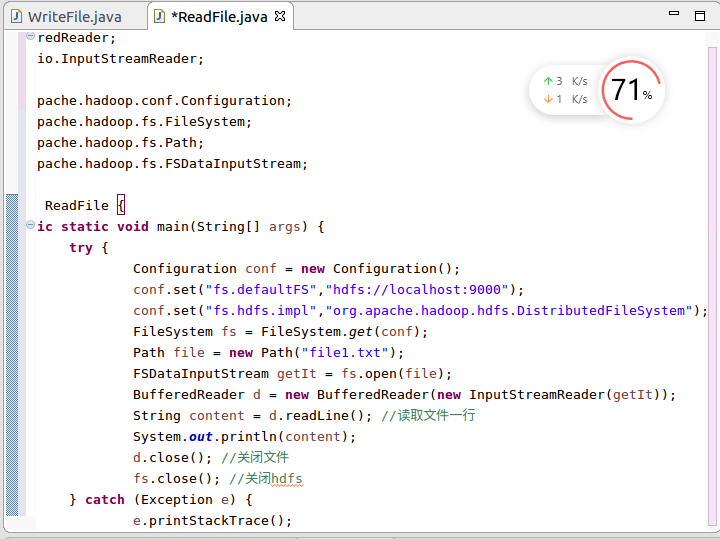Click the Java file icon on WriteFile.java tab
Screen dimensions: 720x539
click(17, 17)
